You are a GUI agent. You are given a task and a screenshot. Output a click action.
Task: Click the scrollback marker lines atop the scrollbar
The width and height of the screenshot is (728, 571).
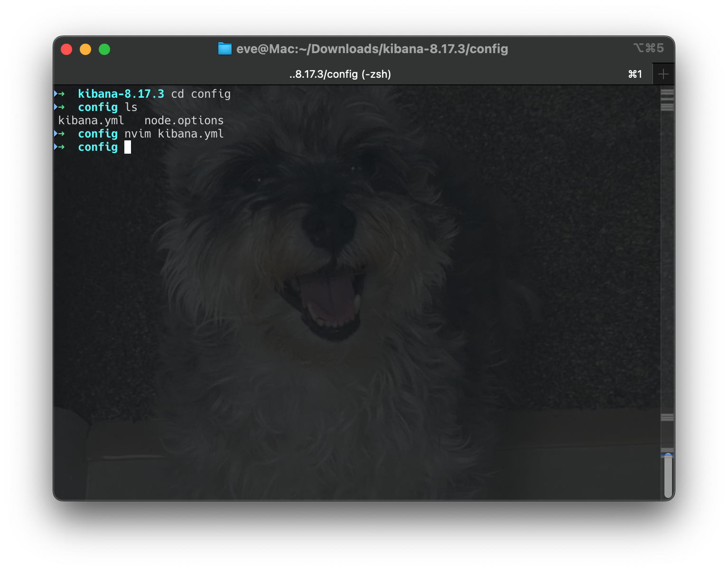point(669,101)
